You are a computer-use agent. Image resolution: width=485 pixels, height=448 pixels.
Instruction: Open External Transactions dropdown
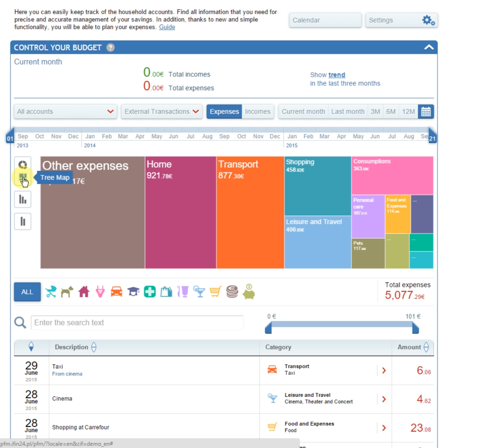[x=162, y=112]
